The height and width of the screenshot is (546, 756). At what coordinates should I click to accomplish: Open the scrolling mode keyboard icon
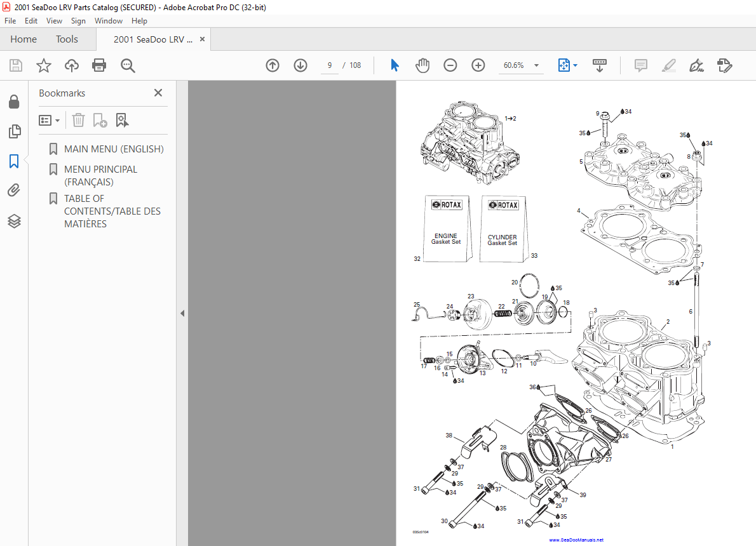(x=599, y=65)
